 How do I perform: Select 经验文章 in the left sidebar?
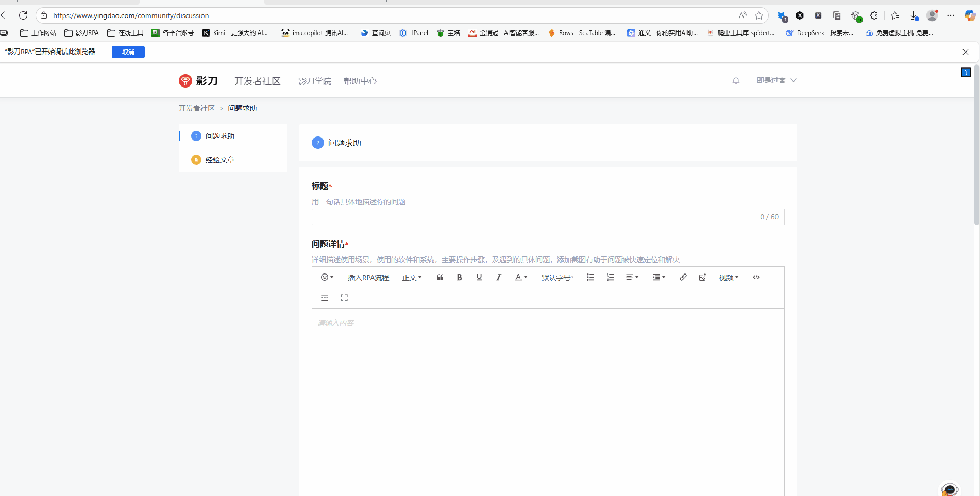click(219, 160)
